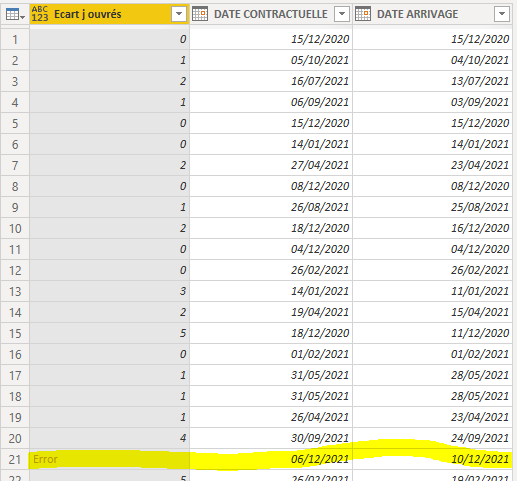Select arrival date 10/12/2021 in row 21

(432, 459)
